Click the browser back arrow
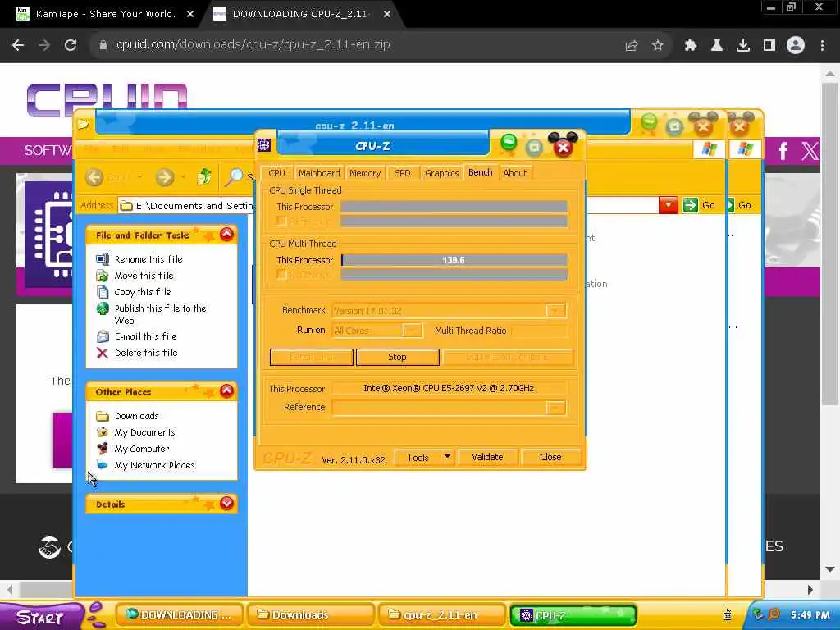 pyautogui.click(x=18, y=45)
